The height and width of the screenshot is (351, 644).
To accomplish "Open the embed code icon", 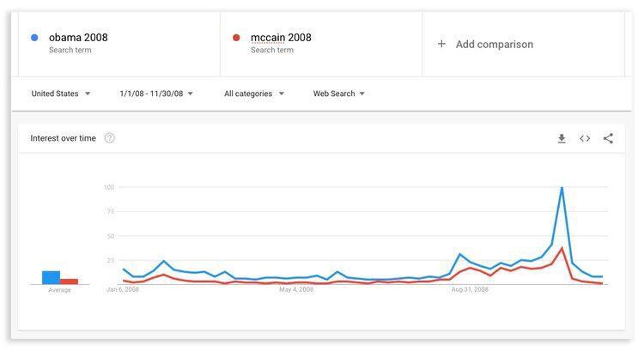I will [x=585, y=138].
